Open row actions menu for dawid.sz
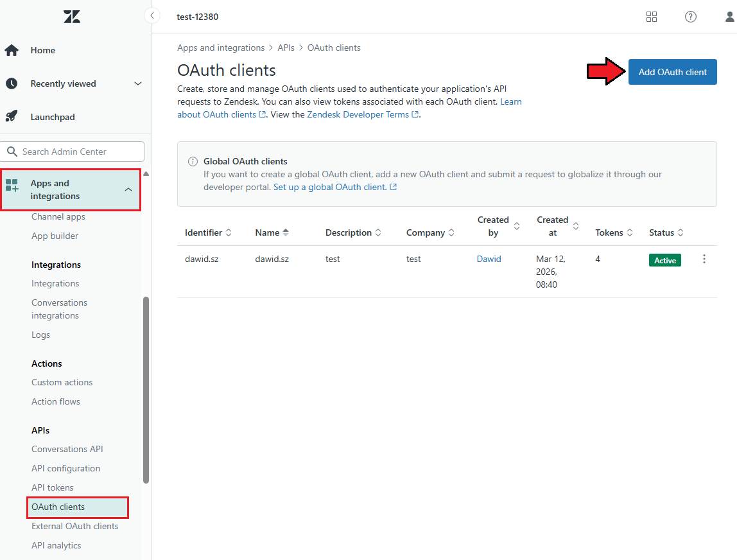This screenshot has height=560, width=737. (704, 259)
